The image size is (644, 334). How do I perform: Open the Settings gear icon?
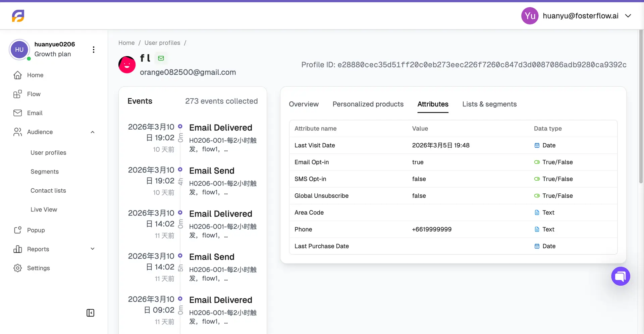pyautogui.click(x=18, y=268)
